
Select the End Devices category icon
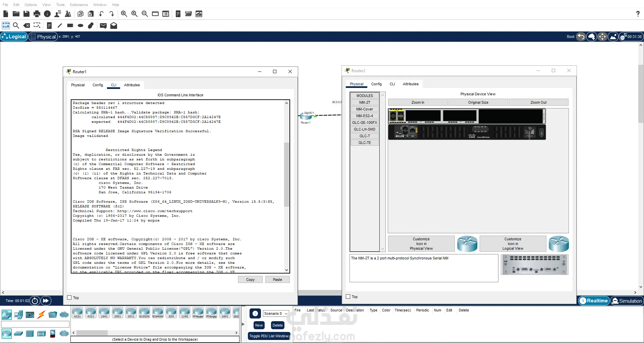point(18,315)
